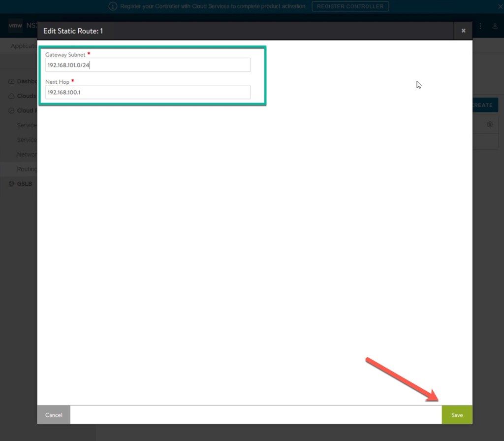The height and width of the screenshot is (441, 504).
Task: Select the Network item in sidebar
Action: [27, 154]
